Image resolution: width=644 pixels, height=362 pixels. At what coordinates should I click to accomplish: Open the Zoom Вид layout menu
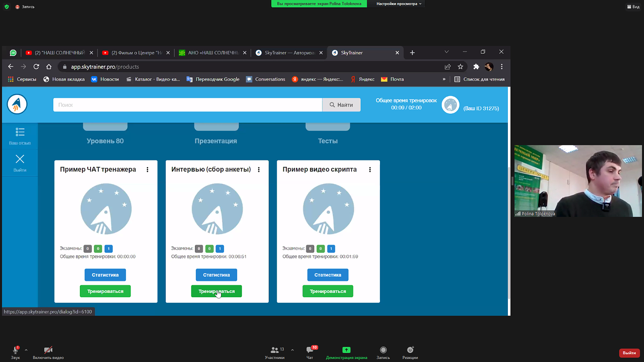(x=633, y=6)
